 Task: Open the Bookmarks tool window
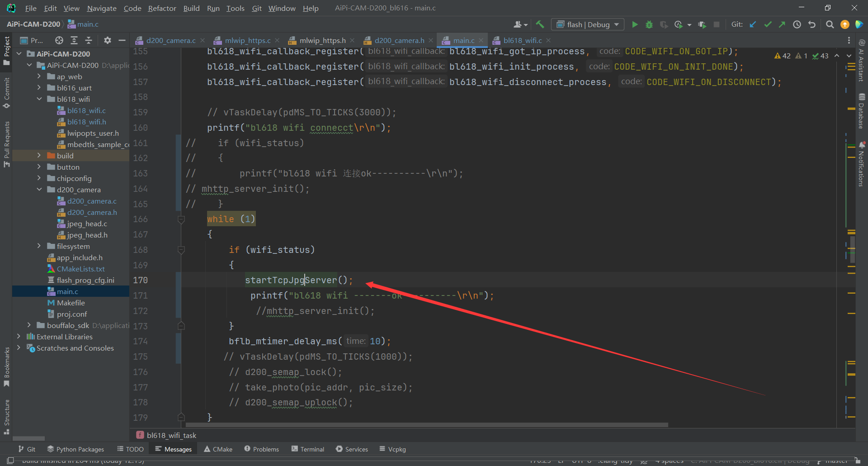point(6,366)
